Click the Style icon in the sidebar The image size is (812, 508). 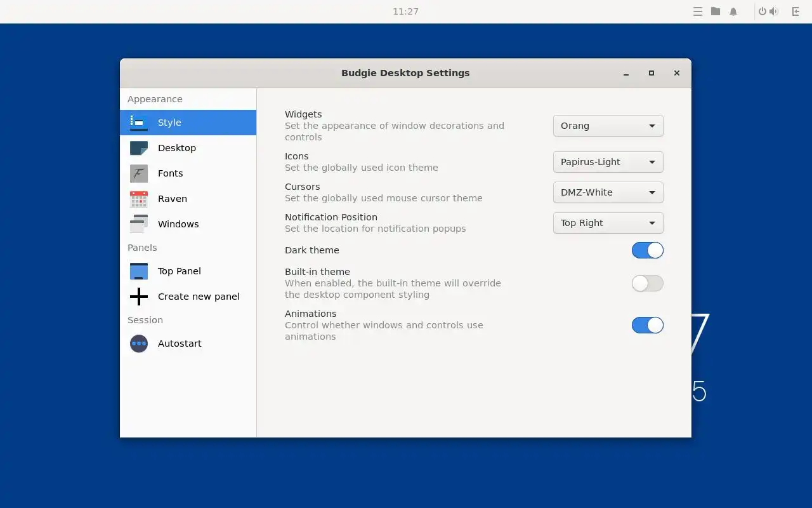pos(139,123)
